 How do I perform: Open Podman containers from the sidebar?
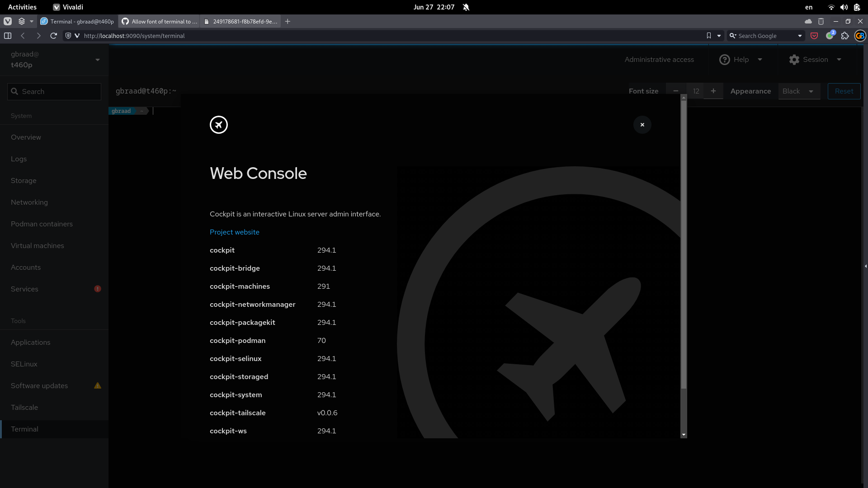pyautogui.click(x=42, y=224)
